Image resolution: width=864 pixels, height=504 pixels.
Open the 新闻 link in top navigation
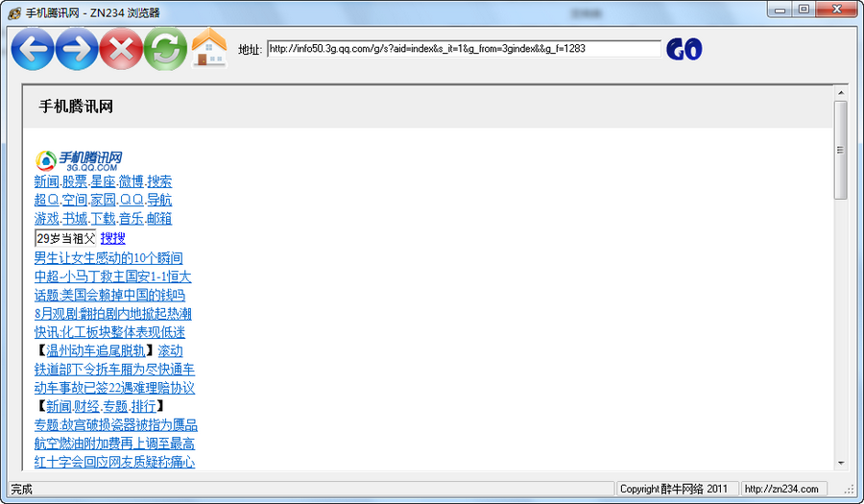click(x=47, y=181)
